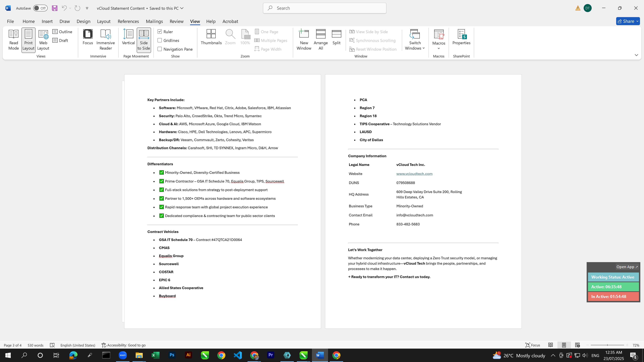Switch to the Insert tab
Screen dimensions: 644x362
click(47, 21)
